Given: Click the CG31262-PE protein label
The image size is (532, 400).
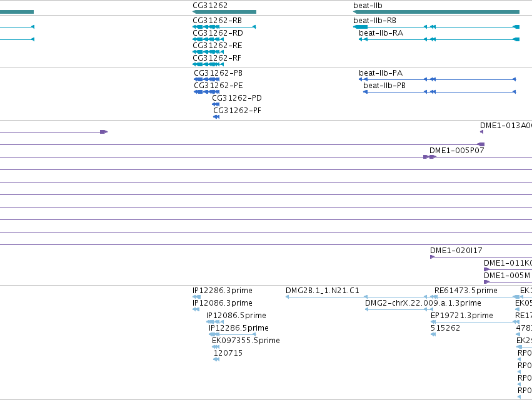Looking at the screenshot, I should coord(219,86).
